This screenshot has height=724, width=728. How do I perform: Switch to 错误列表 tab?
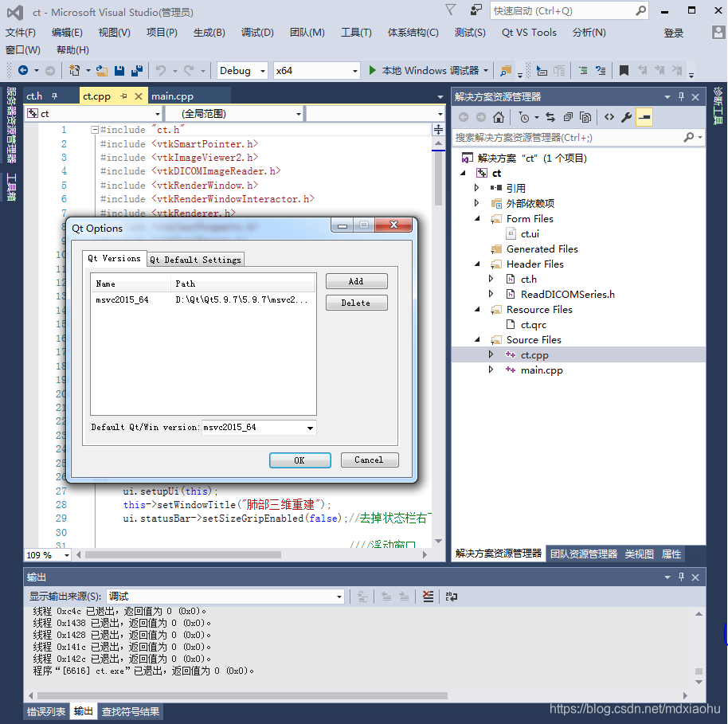[x=46, y=711]
